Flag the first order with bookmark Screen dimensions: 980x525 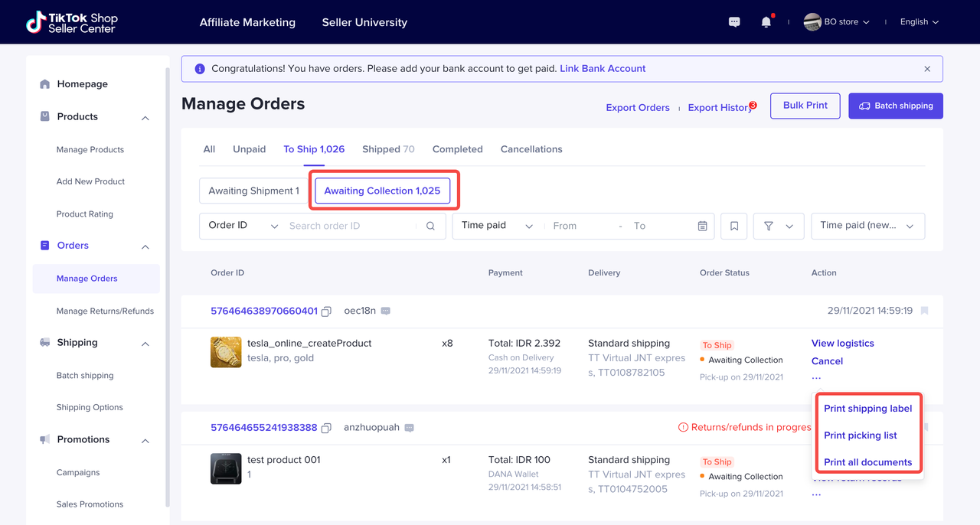[924, 311]
